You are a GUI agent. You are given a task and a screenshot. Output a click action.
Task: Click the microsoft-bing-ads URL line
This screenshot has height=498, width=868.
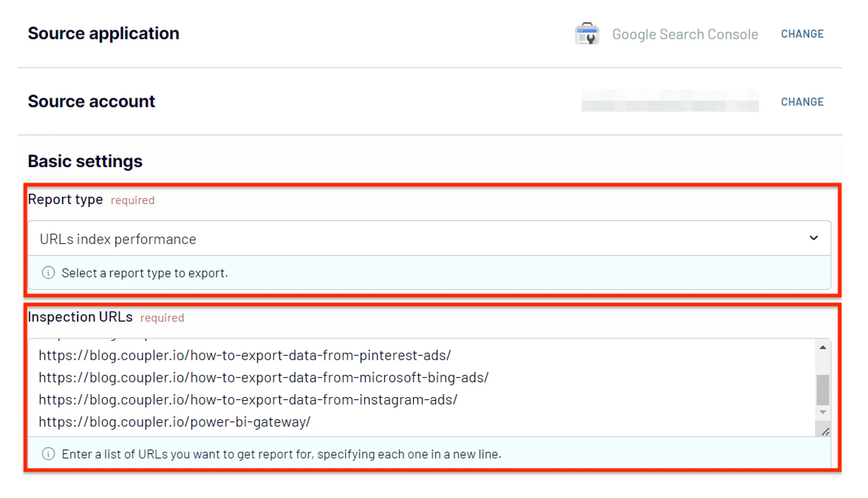click(263, 377)
